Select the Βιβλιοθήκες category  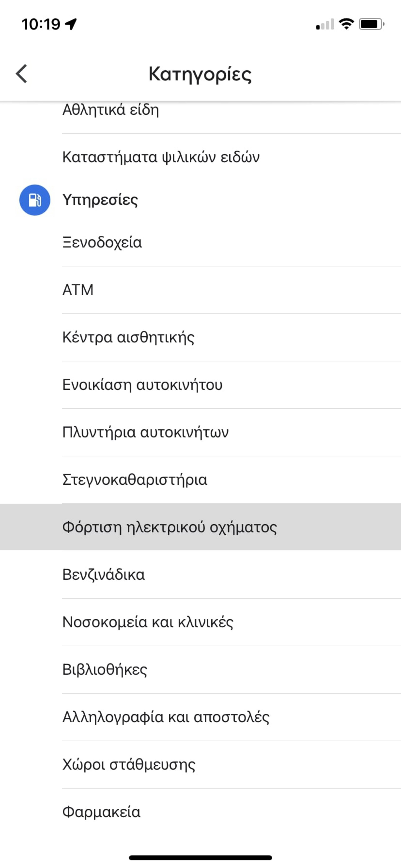105,670
